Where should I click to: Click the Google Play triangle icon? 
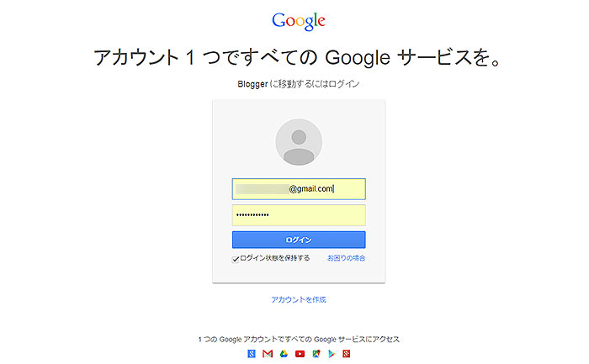click(x=332, y=354)
